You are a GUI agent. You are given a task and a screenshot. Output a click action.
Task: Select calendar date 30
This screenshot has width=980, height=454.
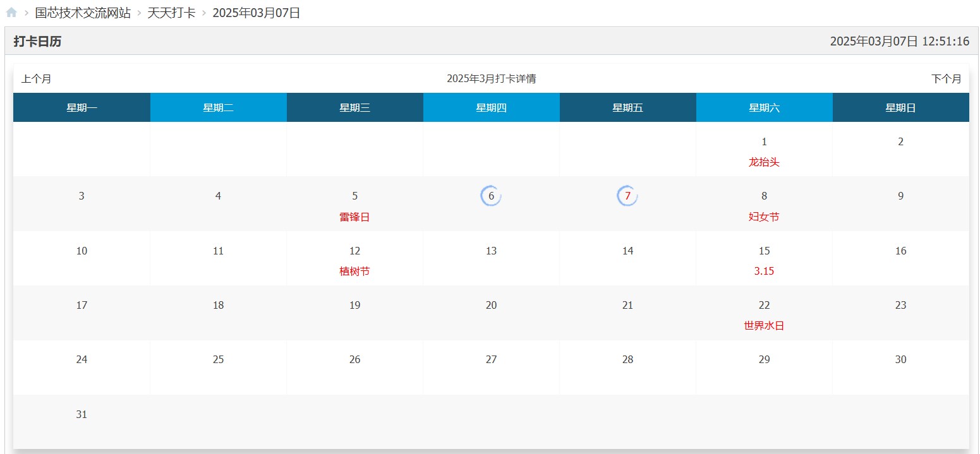(x=900, y=359)
